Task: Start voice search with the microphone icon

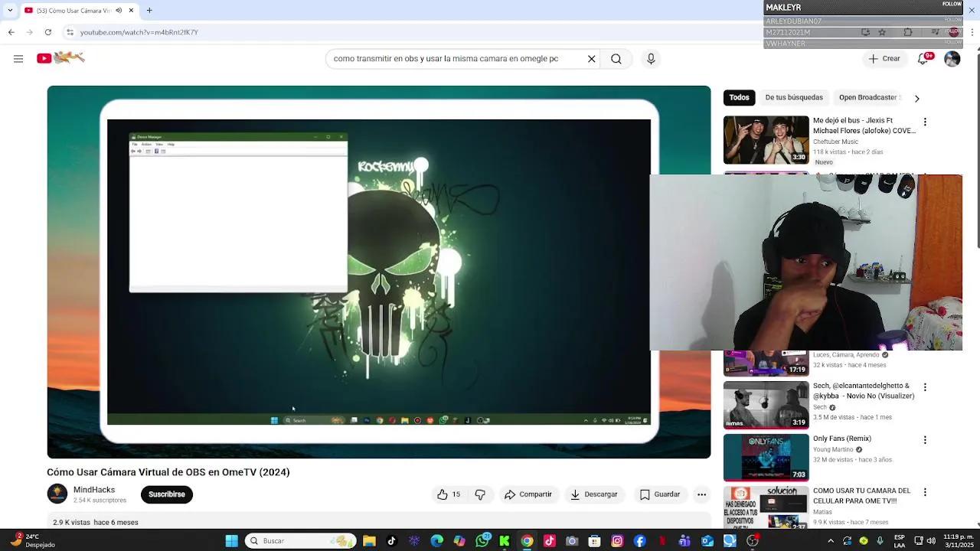Action: click(x=651, y=59)
